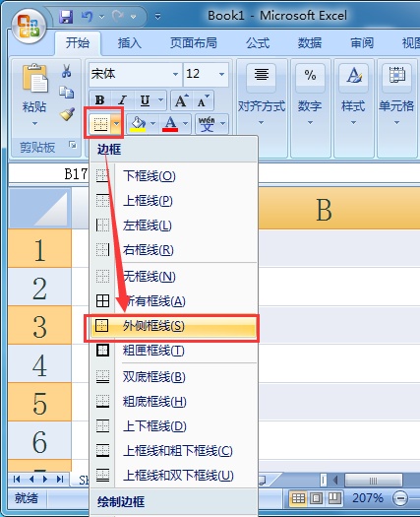Open the 页面布局 tab
The image size is (420, 517).
194,43
